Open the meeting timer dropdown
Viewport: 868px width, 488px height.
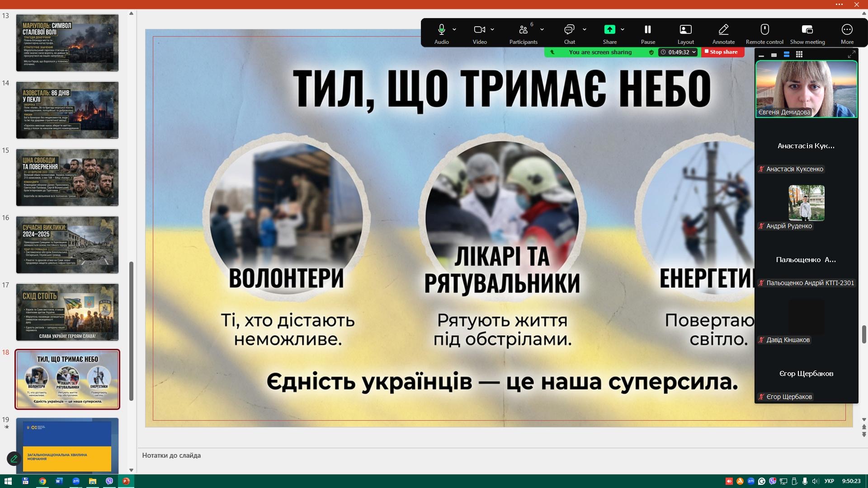(693, 52)
